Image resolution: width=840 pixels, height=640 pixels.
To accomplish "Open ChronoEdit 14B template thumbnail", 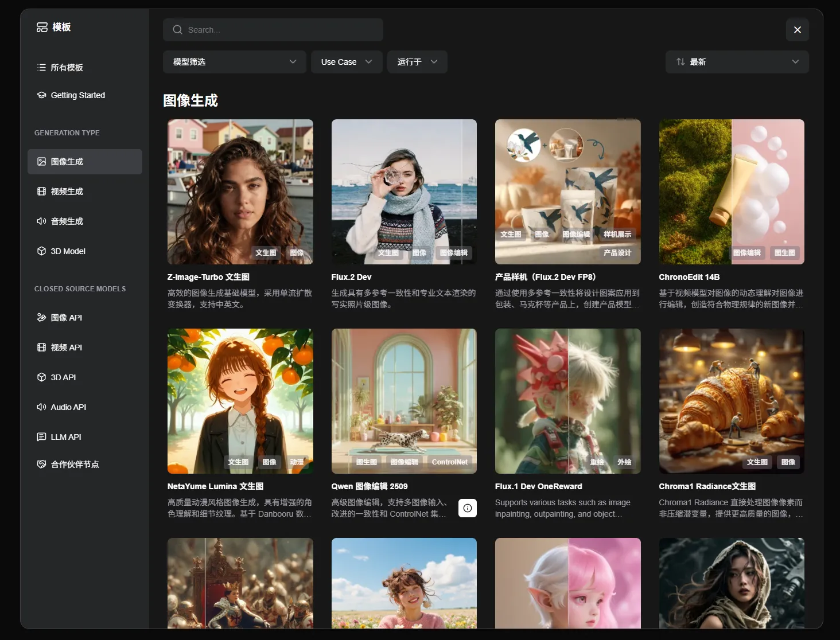I will (732, 192).
